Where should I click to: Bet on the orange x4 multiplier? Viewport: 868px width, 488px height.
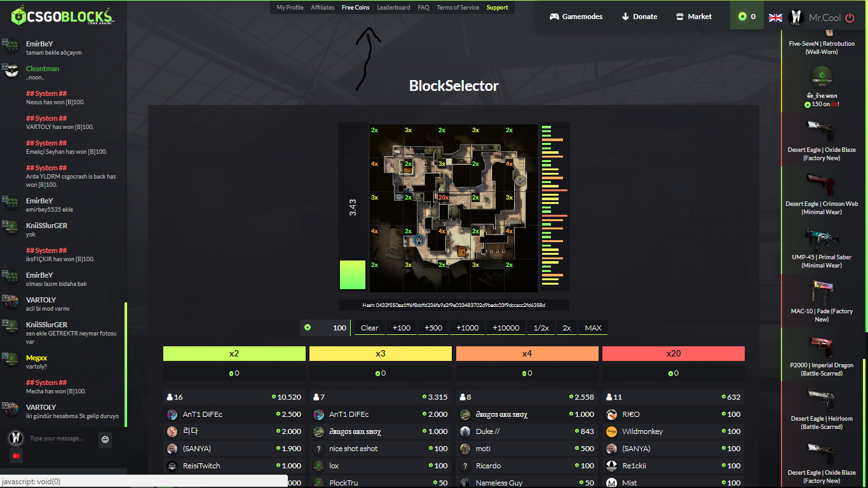(x=527, y=353)
